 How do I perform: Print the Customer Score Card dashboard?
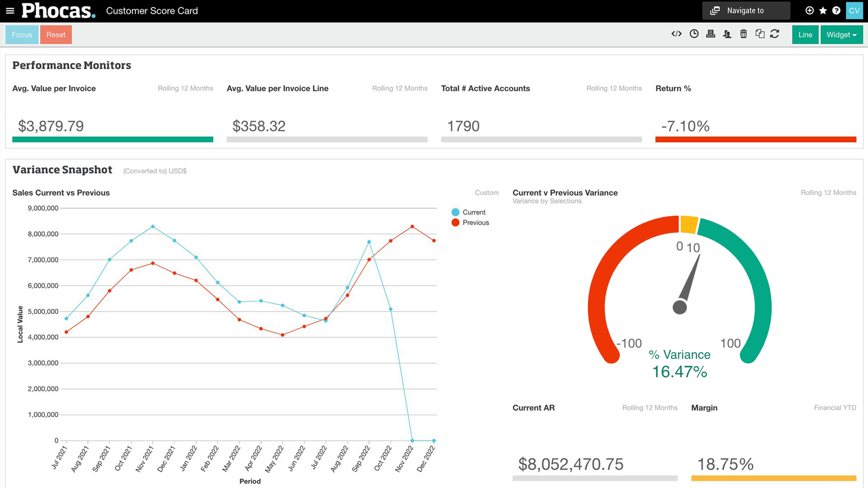pos(710,34)
